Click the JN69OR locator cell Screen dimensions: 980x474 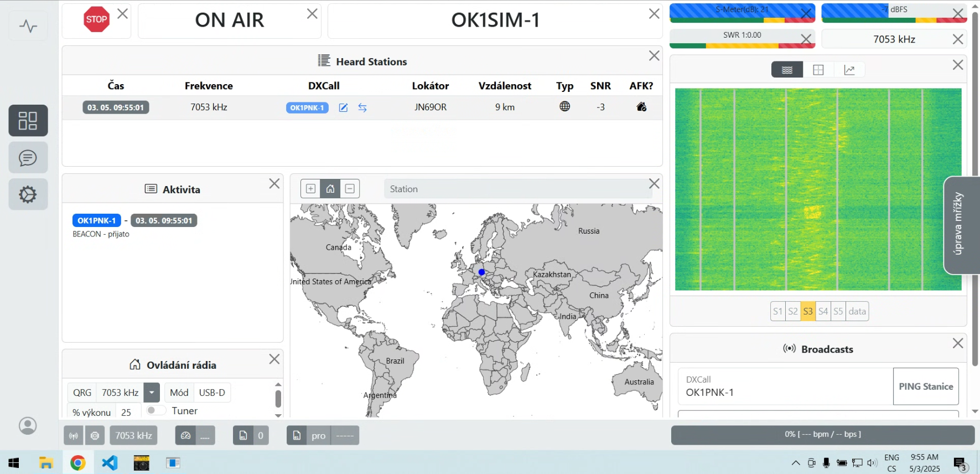pos(431,107)
